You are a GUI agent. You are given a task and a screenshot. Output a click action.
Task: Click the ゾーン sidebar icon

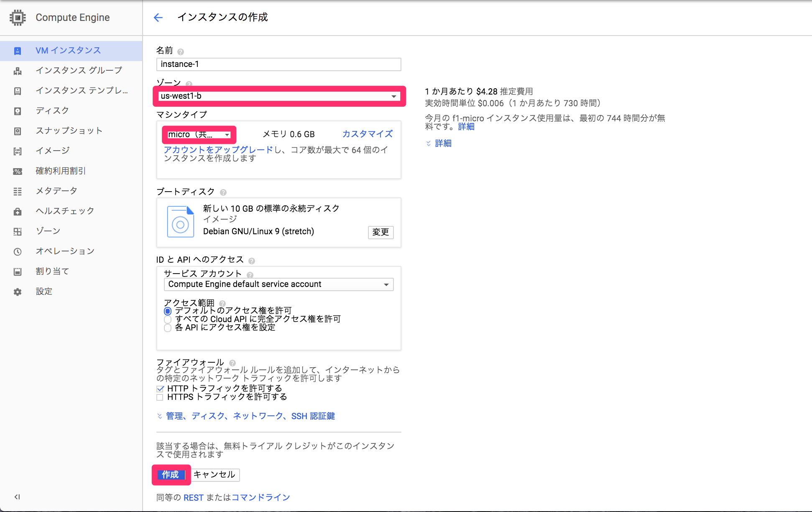point(18,232)
